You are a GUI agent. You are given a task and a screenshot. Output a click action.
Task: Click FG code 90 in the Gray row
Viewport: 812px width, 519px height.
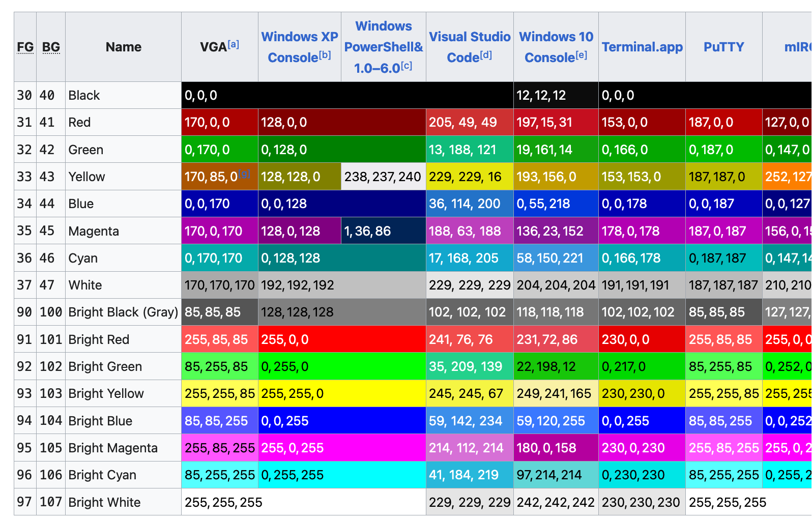pyautogui.click(x=24, y=312)
